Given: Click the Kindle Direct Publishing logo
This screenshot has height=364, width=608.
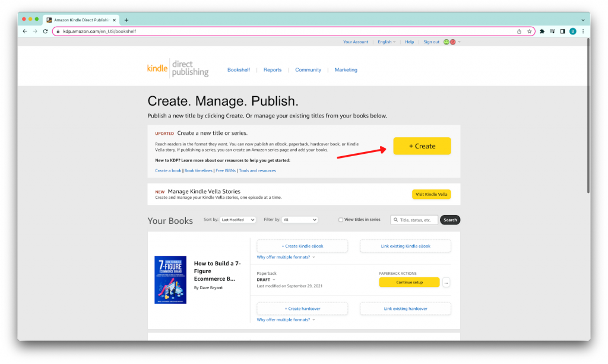Looking at the screenshot, I should [178, 69].
